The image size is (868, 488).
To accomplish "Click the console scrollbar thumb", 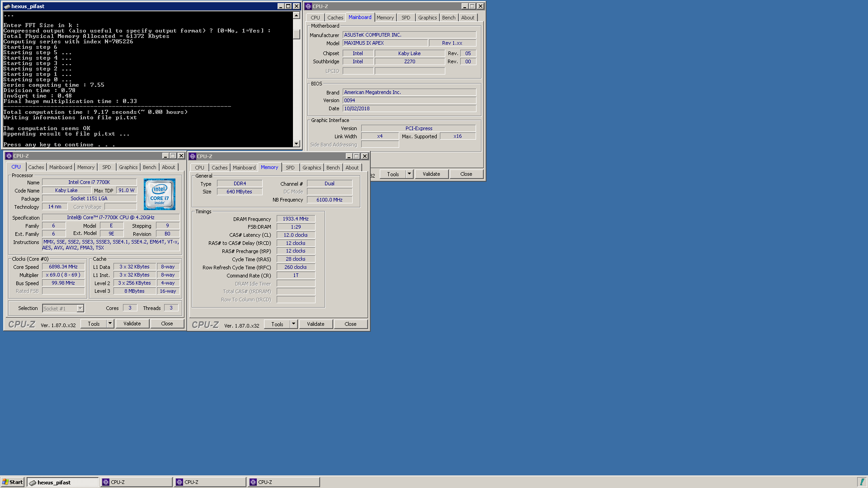I will [297, 34].
